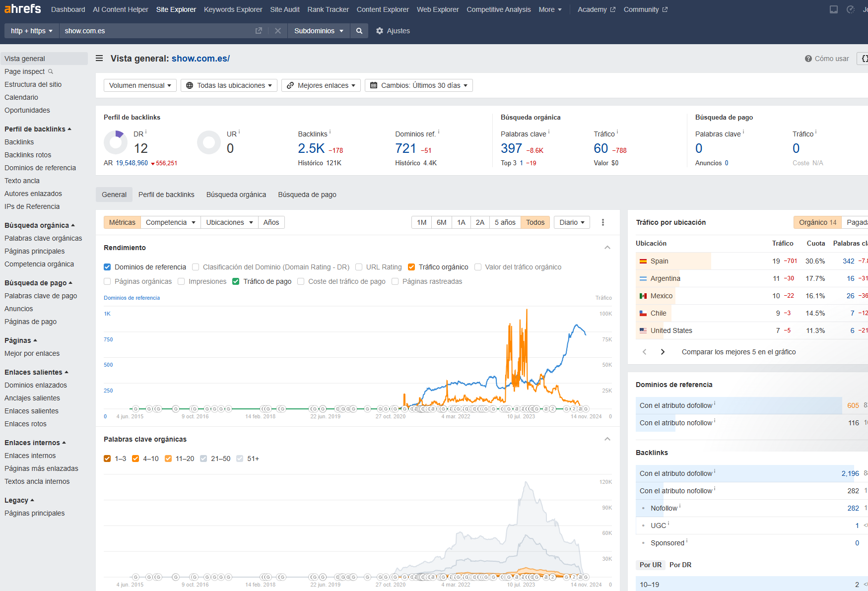Open the chart three-dots options menu
Viewport: 868px width, 591px height.
pyautogui.click(x=603, y=222)
